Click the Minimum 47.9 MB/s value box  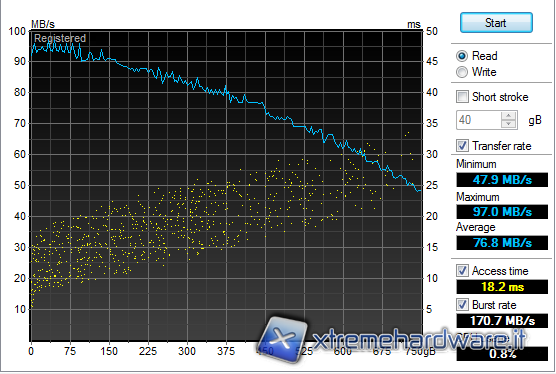coord(502,180)
